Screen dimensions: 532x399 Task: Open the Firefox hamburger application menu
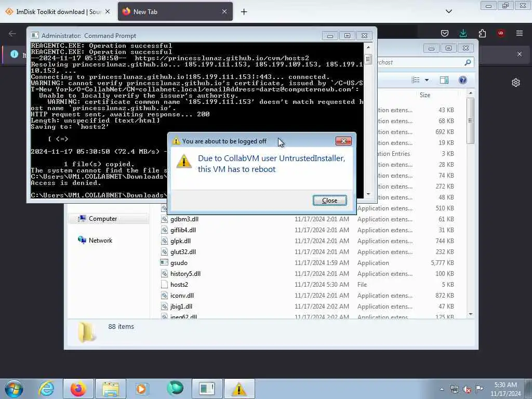pos(520,33)
